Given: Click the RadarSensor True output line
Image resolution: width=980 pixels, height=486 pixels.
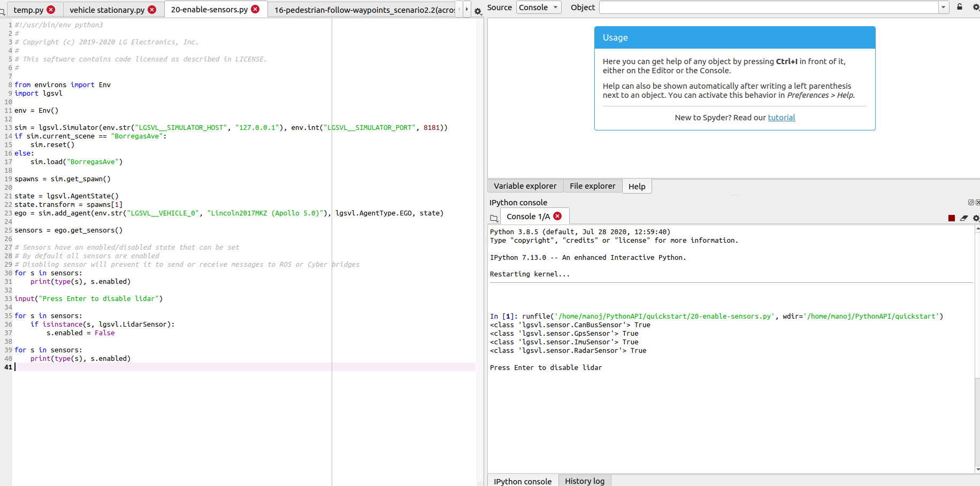Looking at the screenshot, I should click(568, 350).
